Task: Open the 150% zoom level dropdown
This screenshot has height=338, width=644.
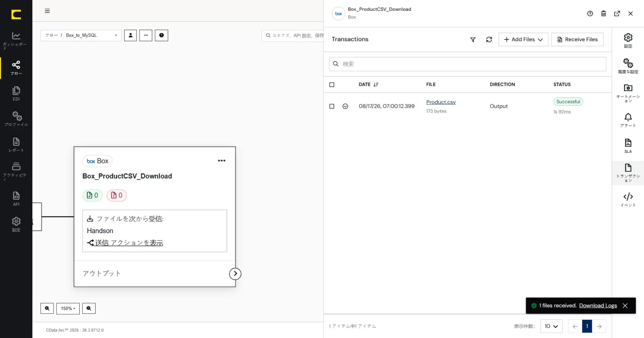Action: (68, 308)
